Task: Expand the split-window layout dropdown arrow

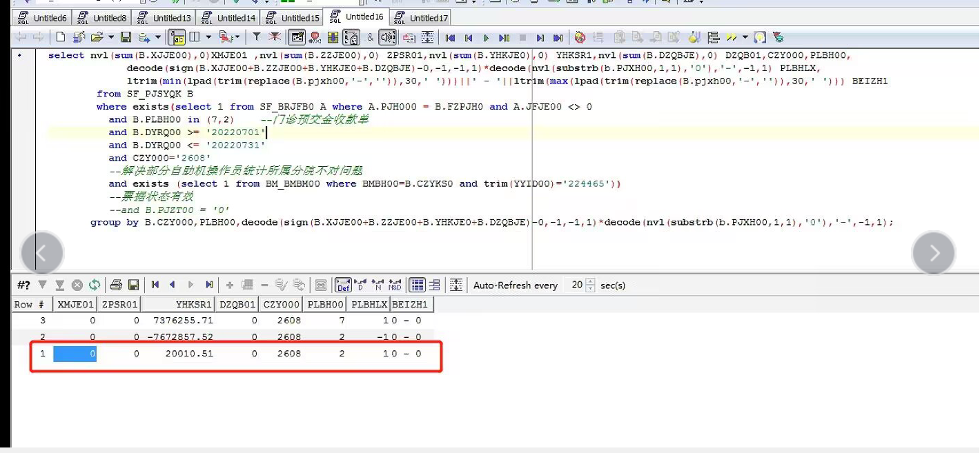Action: click(208, 37)
